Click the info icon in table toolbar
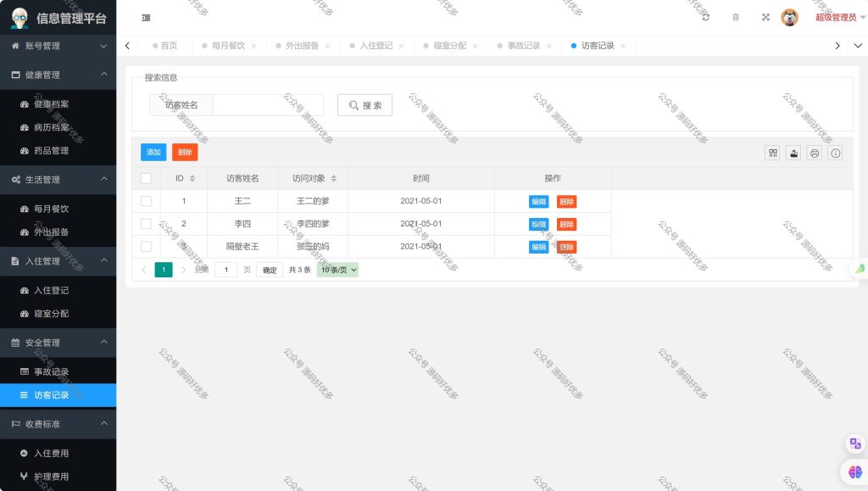 [835, 153]
